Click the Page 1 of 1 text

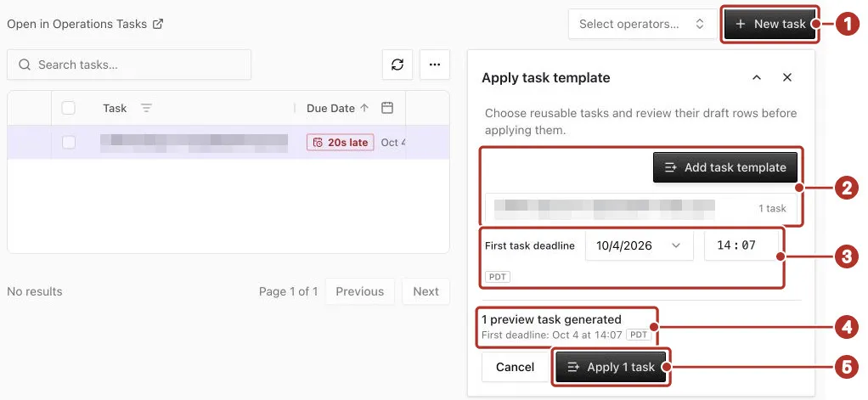(289, 291)
